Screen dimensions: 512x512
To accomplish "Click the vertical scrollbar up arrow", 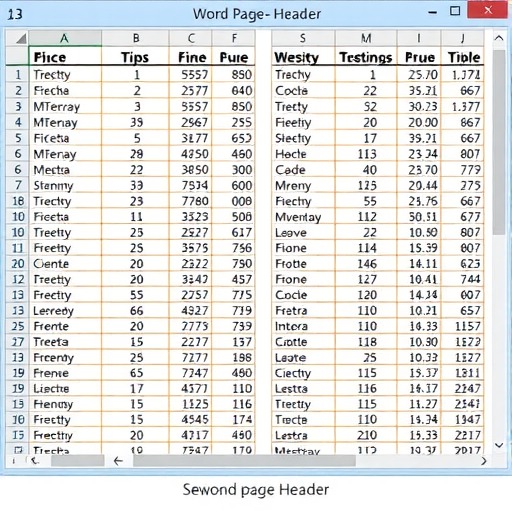I will tap(499, 38).
